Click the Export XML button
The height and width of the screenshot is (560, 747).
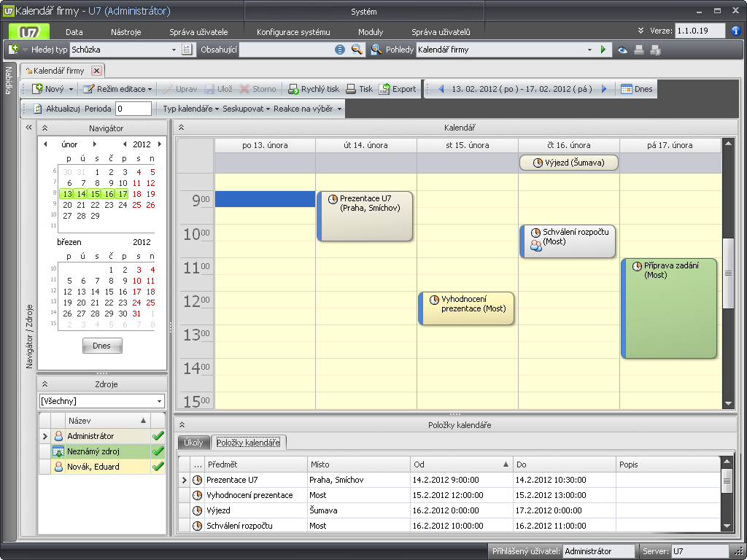coord(398,89)
